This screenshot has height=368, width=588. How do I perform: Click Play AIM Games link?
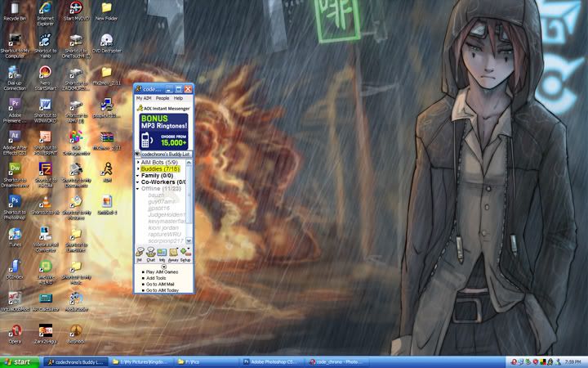click(162, 272)
